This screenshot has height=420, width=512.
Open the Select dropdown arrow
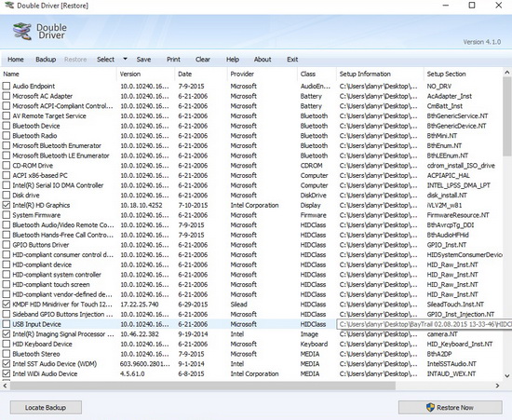125,59
